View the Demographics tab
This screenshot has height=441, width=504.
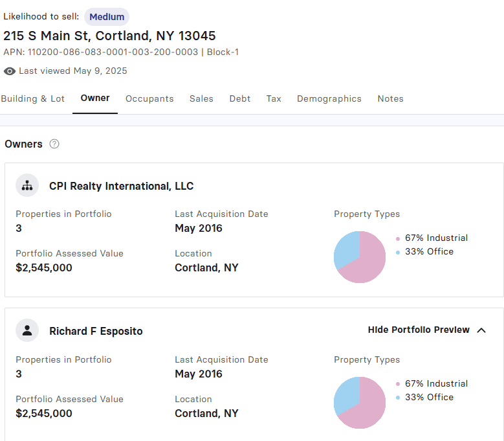(x=329, y=99)
